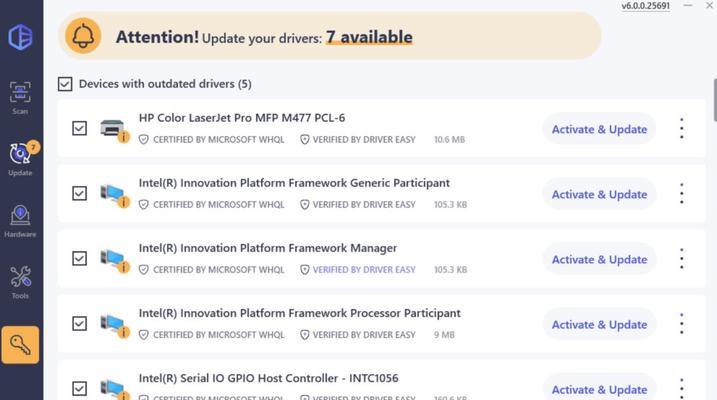Image resolution: width=717 pixels, height=400 pixels.
Task: Click the Generic Participant device icon
Action: click(x=114, y=195)
